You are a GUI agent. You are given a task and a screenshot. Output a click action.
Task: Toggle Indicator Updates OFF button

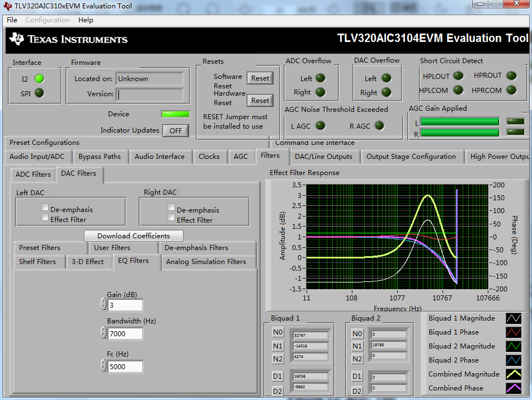[x=176, y=130]
